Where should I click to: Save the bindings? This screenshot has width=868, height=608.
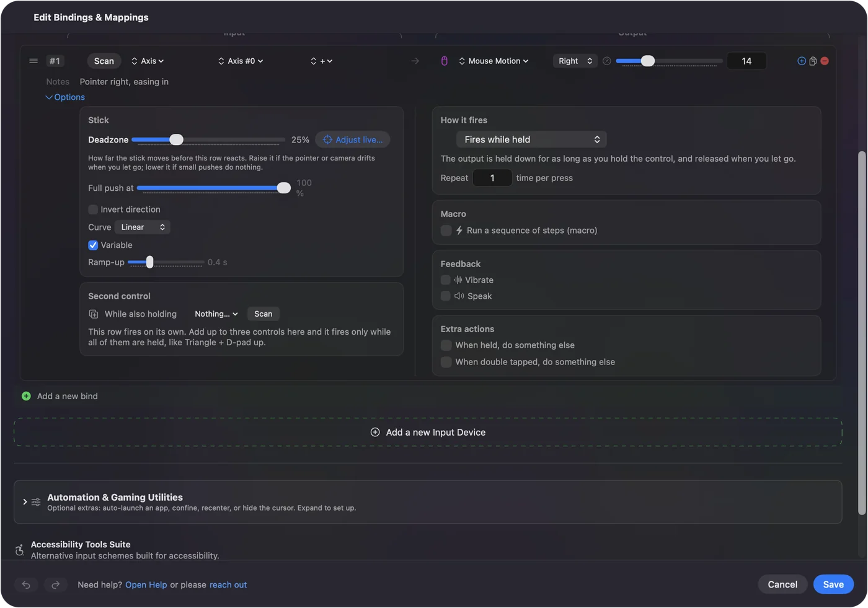pyautogui.click(x=833, y=584)
